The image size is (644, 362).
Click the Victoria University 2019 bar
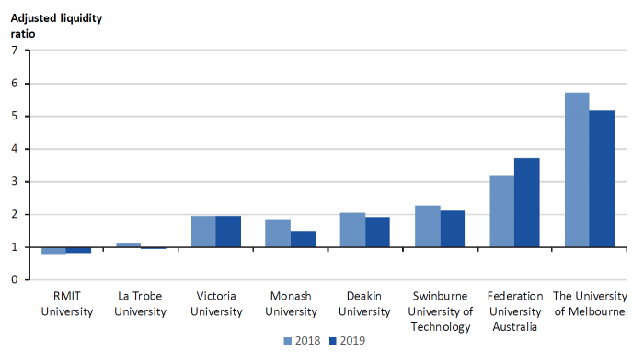228,232
